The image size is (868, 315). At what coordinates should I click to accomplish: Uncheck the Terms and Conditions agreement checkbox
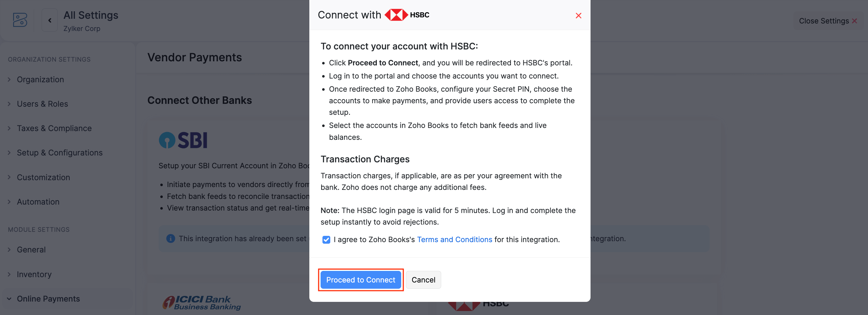coord(326,239)
